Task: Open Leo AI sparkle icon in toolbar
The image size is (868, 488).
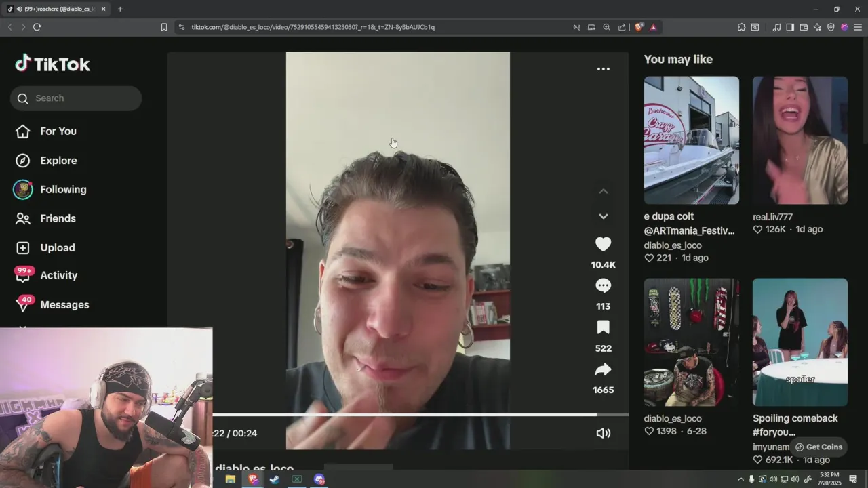Action: [817, 27]
